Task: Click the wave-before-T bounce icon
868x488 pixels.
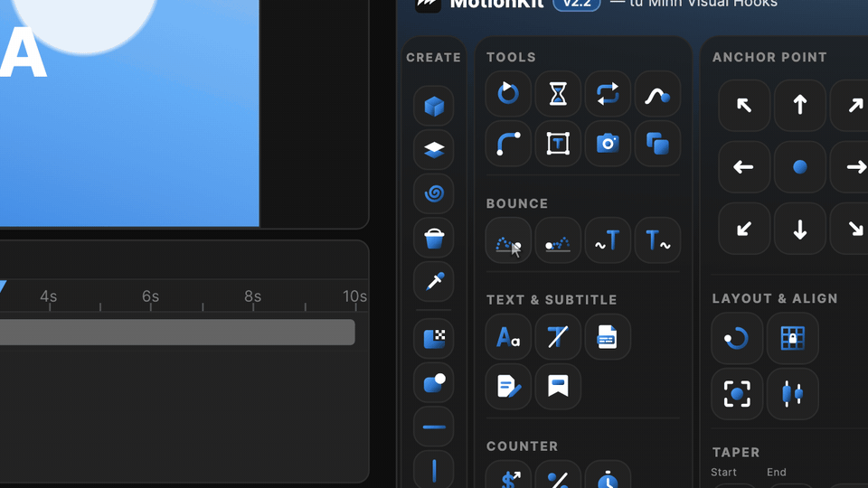Action: point(608,240)
